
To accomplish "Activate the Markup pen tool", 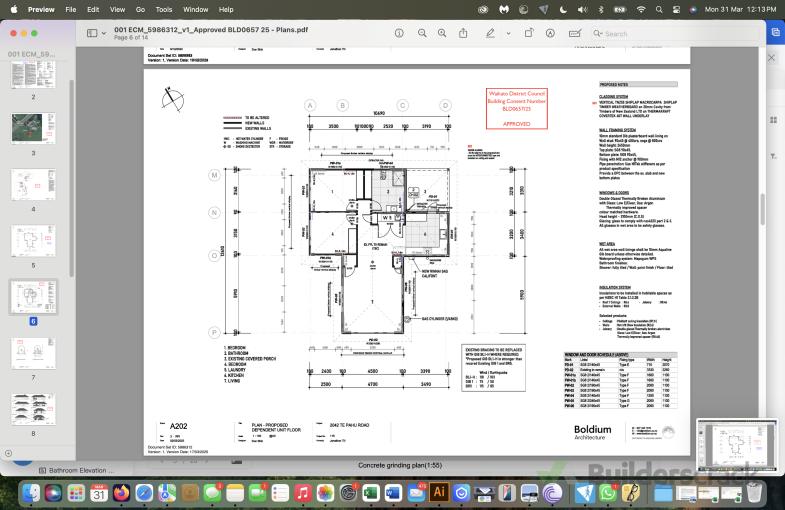I will [490, 33].
